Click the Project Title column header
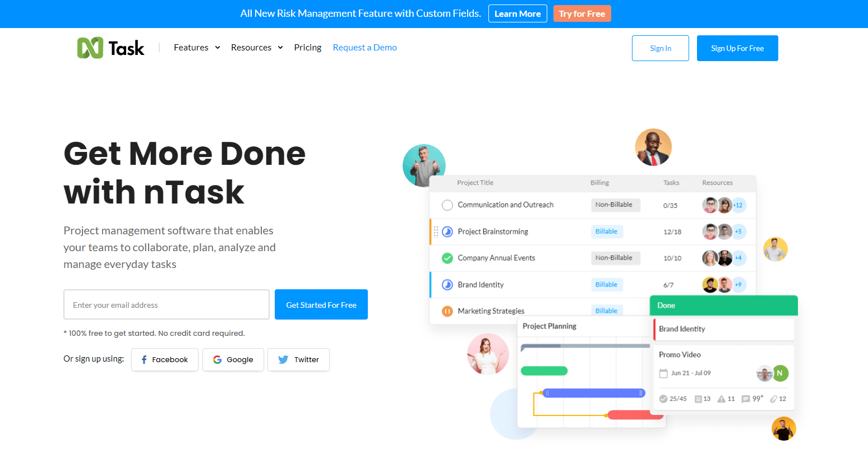This screenshot has width=868, height=467. coord(475,183)
